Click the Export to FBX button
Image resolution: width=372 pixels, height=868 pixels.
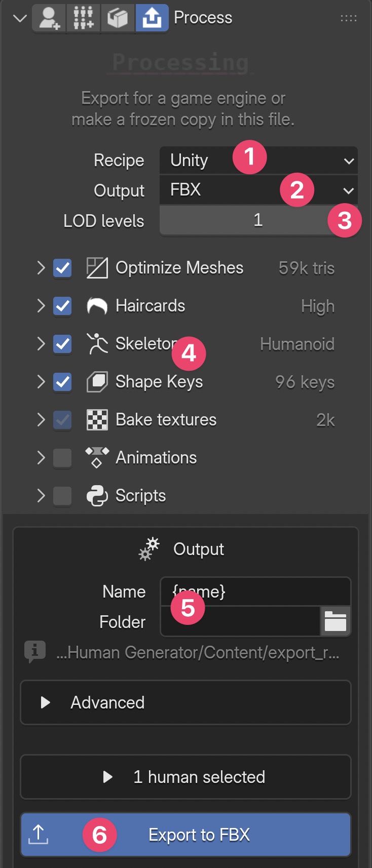[x=185, y=835]
